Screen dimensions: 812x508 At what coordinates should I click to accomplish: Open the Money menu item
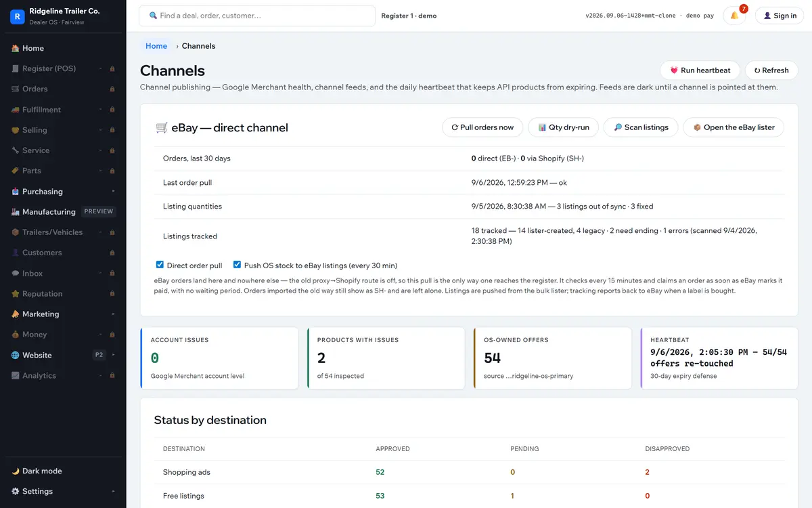pyautogui.click(x=63, y=335)
